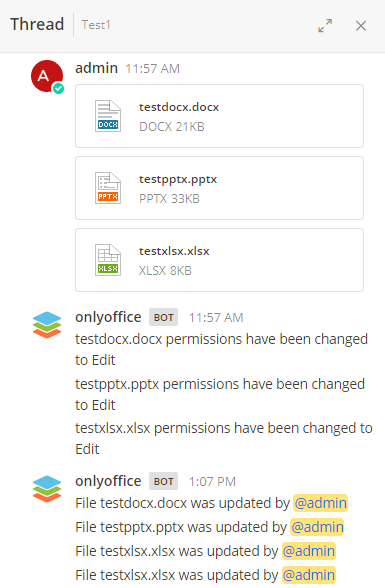Click the XLSX file type icon
Image resolution: width=385 pixels, height=588 pixels.
tap(108, 260)
